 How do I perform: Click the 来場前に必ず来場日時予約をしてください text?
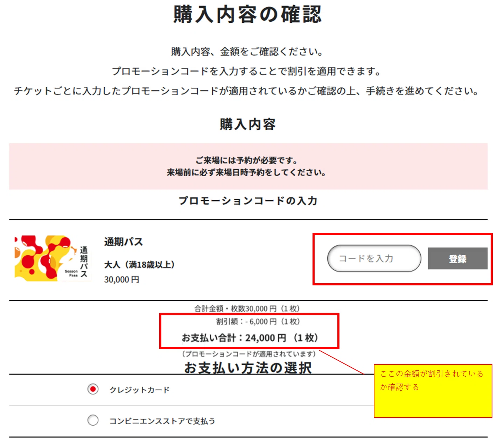[x=246, y=172]
